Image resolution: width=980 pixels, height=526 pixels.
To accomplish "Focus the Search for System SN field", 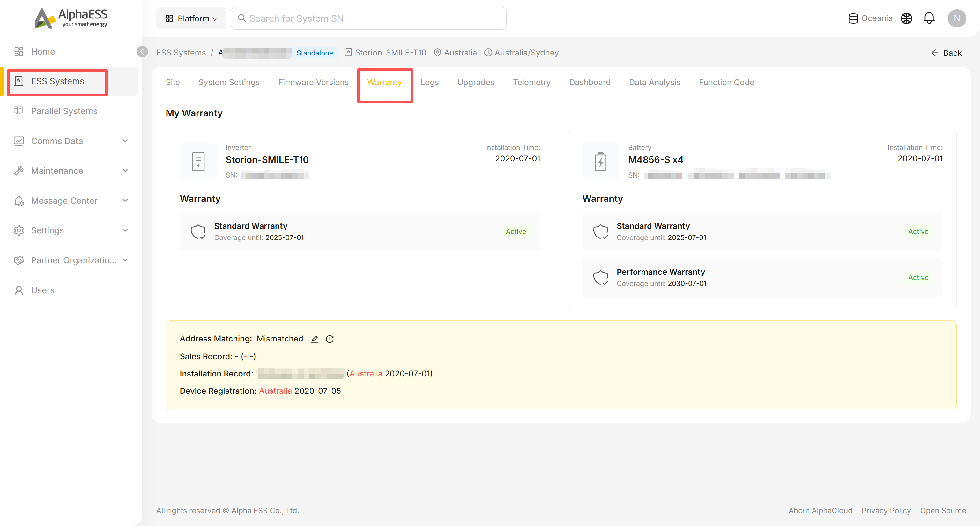I will click(369, 18).
